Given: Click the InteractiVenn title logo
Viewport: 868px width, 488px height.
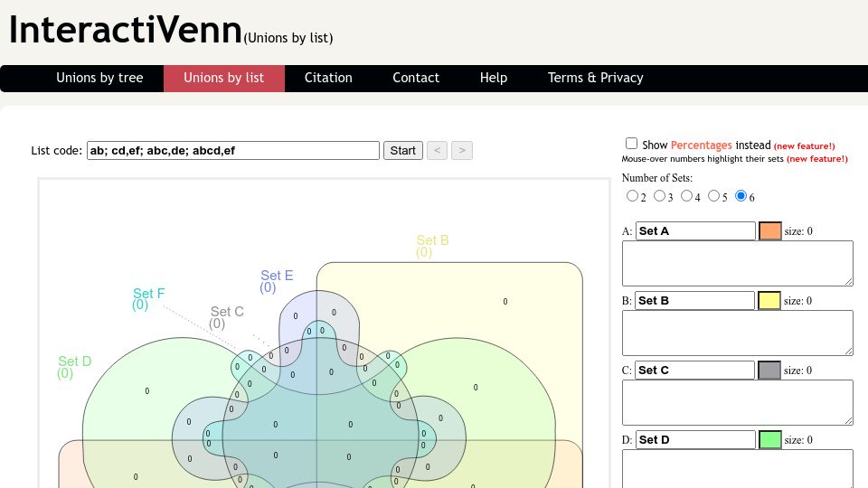Looking at the screenshot, I should (126, 29).
